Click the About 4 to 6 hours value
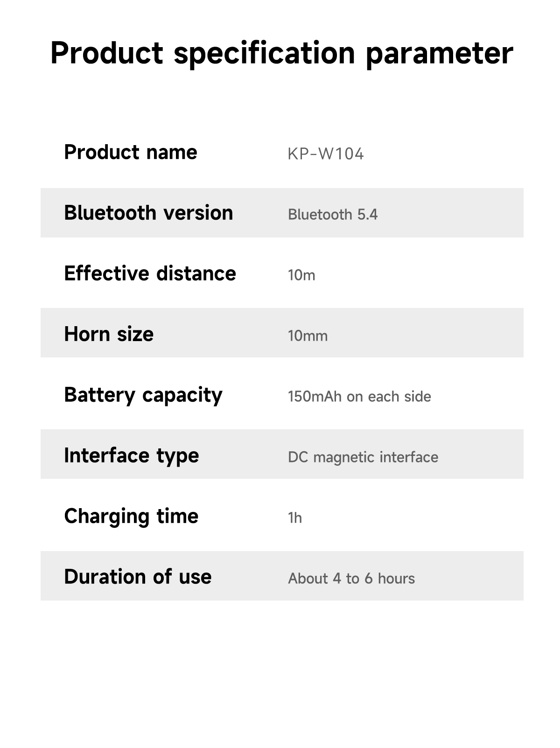 point(351,579)
